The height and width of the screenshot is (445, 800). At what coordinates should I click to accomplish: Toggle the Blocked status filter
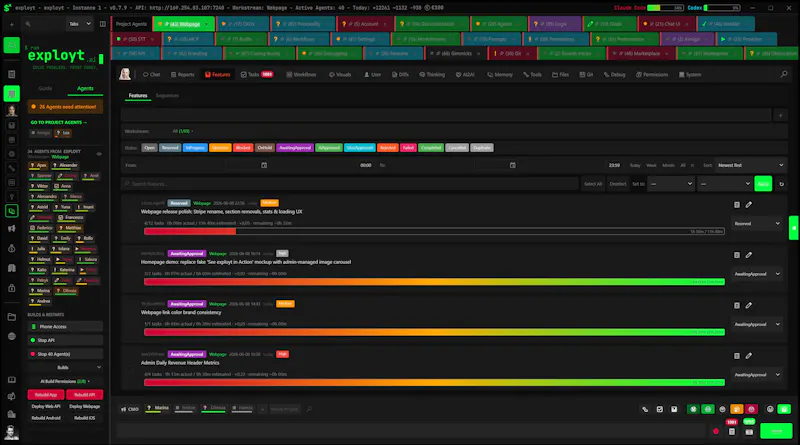click(243, 148)
